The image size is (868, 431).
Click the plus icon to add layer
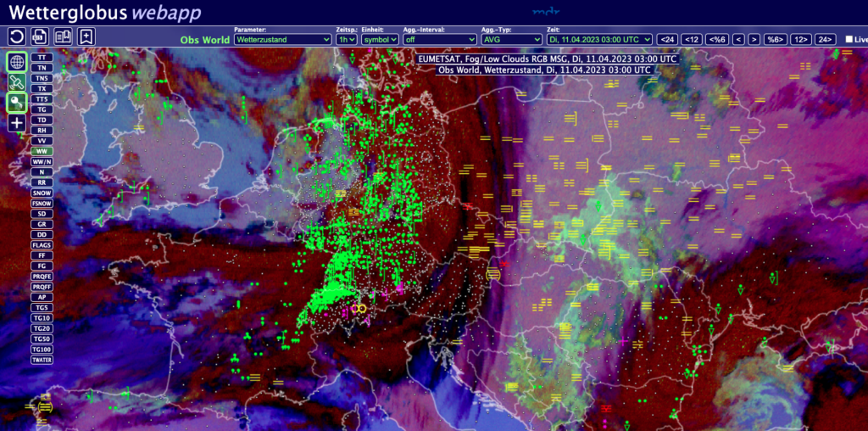pyautogui.click(x=17, y=123)
